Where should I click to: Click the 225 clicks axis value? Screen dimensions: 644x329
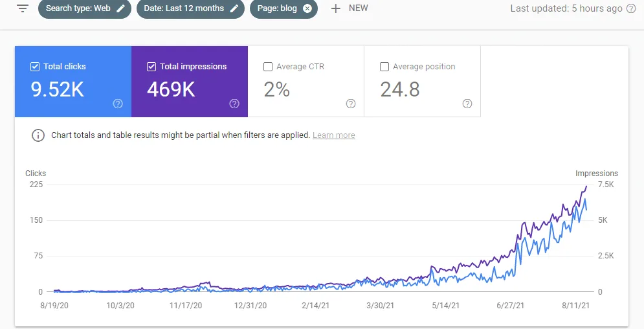(36, 185)
